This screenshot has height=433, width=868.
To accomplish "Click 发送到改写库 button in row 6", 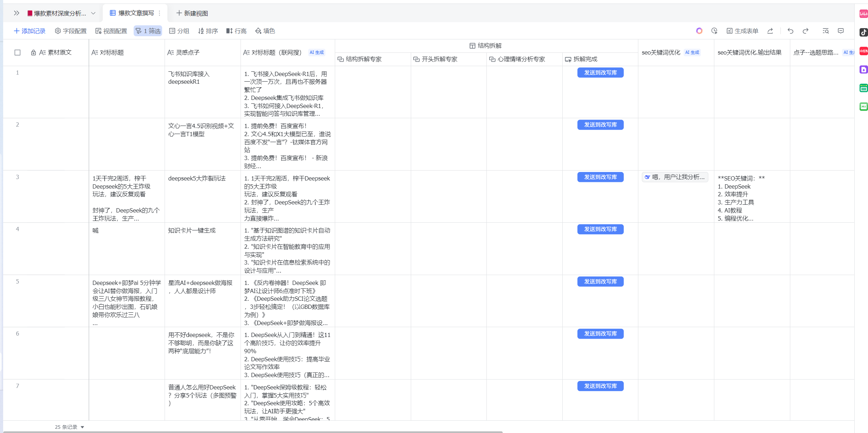I will (600, 333).
